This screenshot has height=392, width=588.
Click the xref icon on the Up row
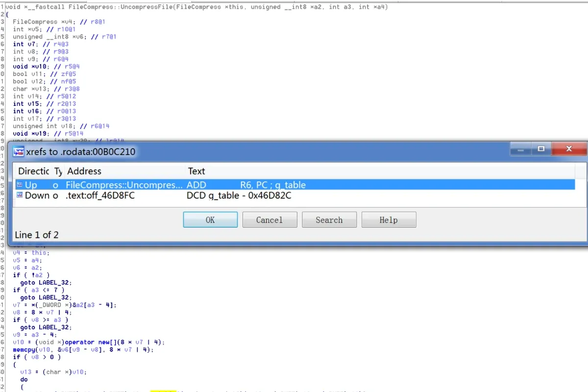(x=20, y=184)
